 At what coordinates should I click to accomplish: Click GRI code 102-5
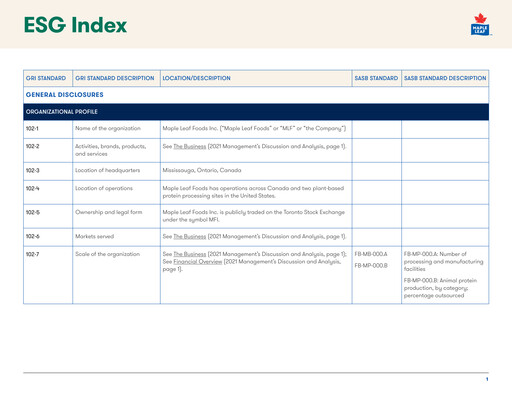[32, 212]
